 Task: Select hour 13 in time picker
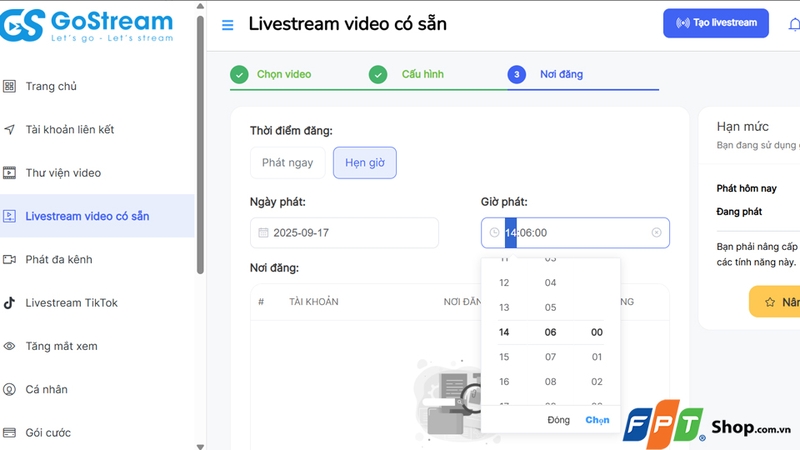pos(504,308)
